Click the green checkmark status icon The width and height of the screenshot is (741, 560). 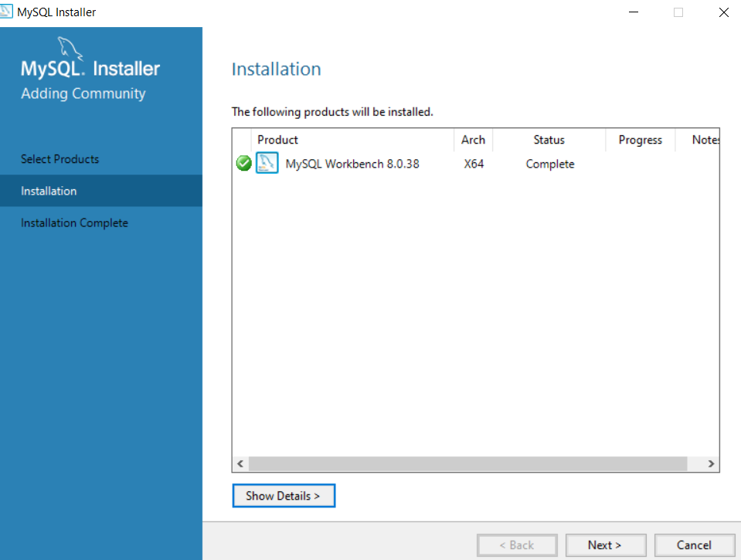[x=244, y=164]
